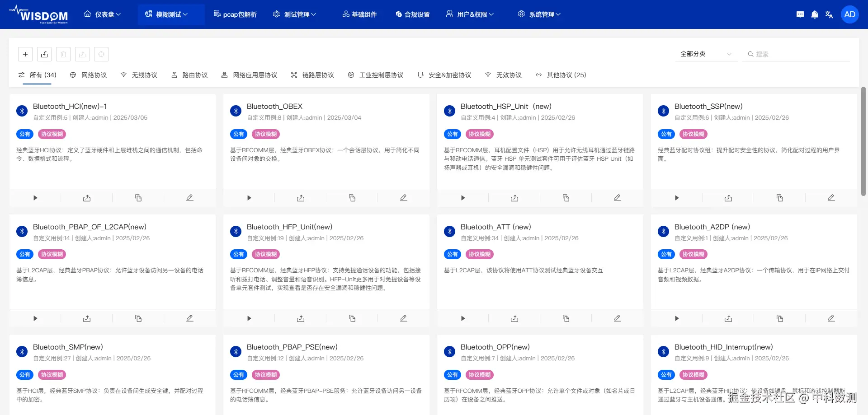Screen dimensions: 868x415
Task: Export the Bluetooth_ATT (new) card
Action: click(514, 318)
